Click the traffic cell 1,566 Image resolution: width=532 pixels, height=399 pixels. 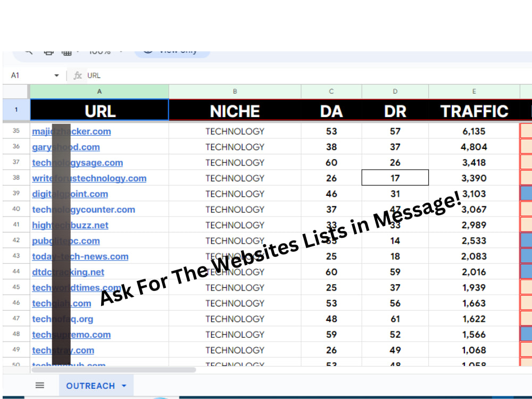pyautogui.click(x=475, y=334)
